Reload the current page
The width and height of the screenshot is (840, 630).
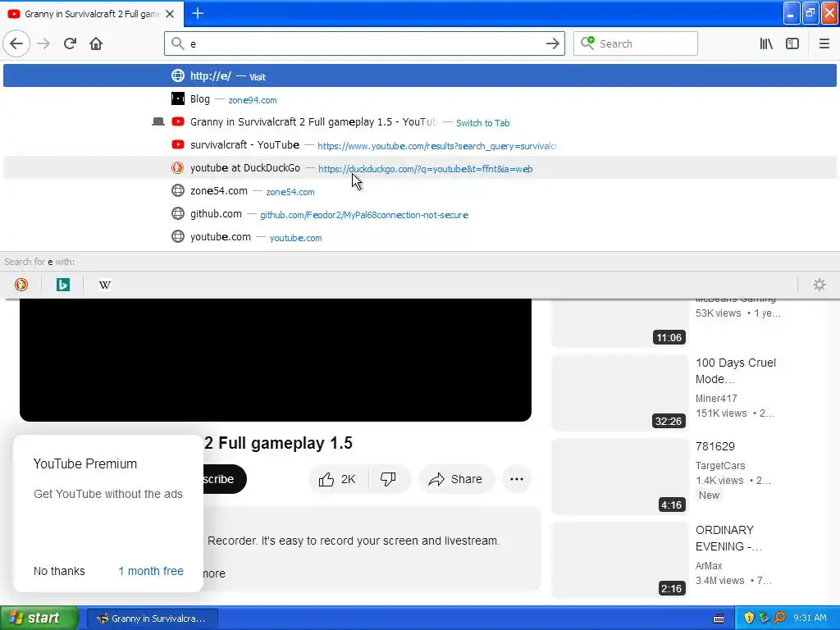70,43
